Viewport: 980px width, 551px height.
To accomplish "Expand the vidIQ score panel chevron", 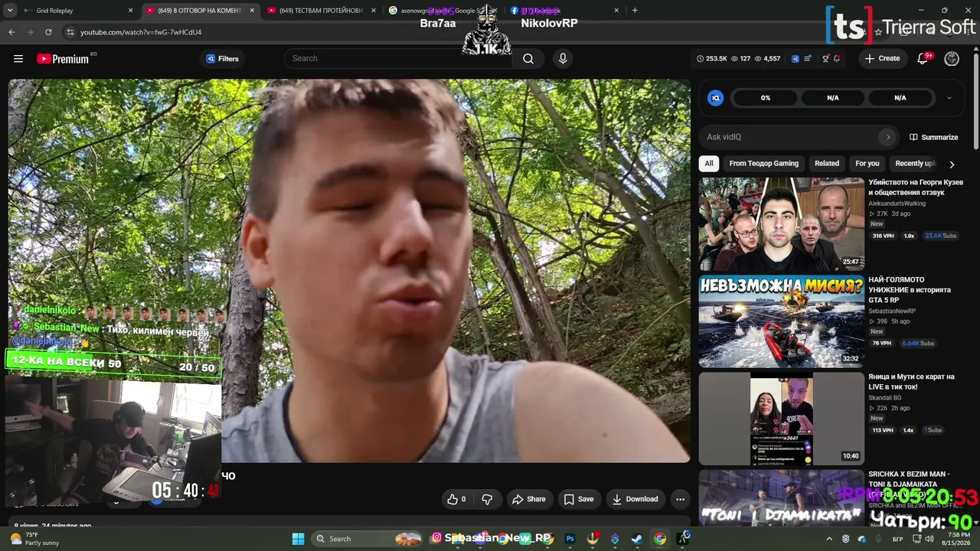I will (949, 98).
